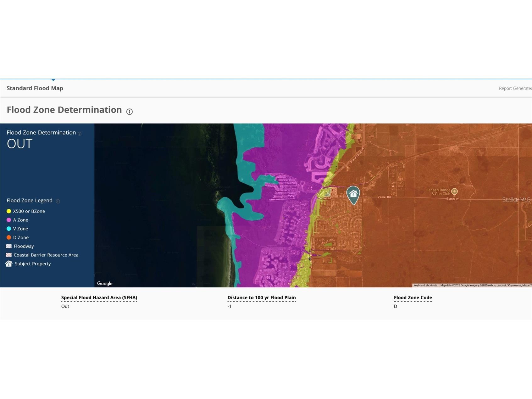Image resolution: width=532 pixels, height=399 pixels.
Task: Click the yellow X500 or BZone swatch
Action: click(9, 211)
